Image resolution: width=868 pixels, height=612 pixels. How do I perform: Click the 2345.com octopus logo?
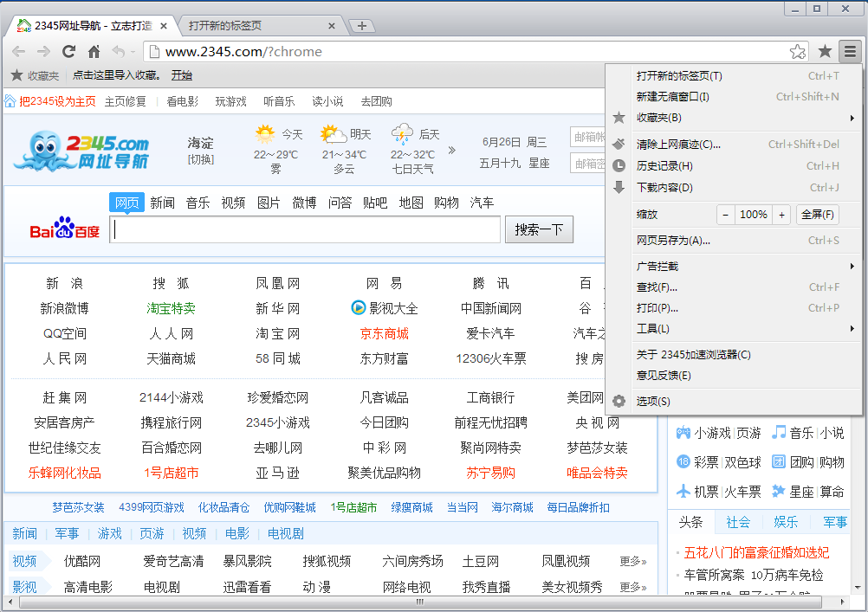(81, 150)
